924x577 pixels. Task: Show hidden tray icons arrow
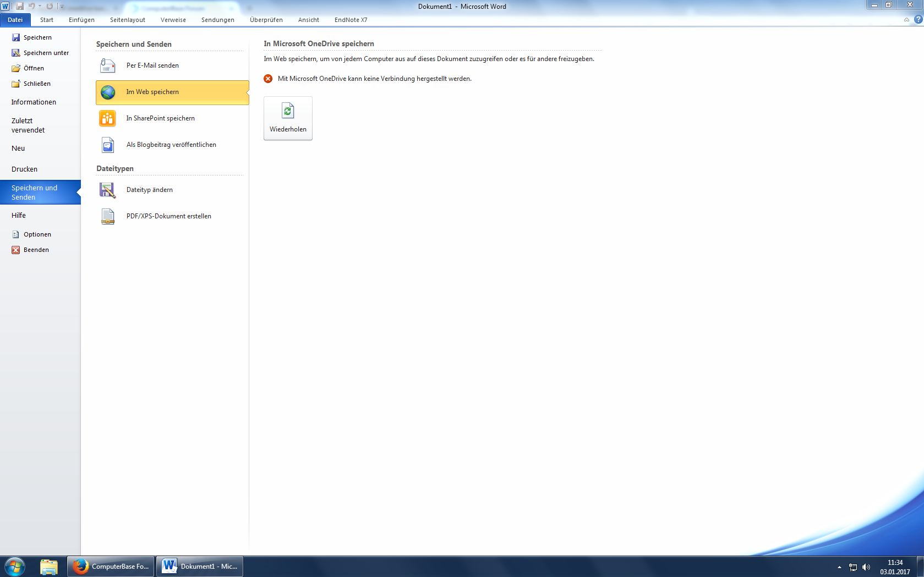[x=839, y=567]
